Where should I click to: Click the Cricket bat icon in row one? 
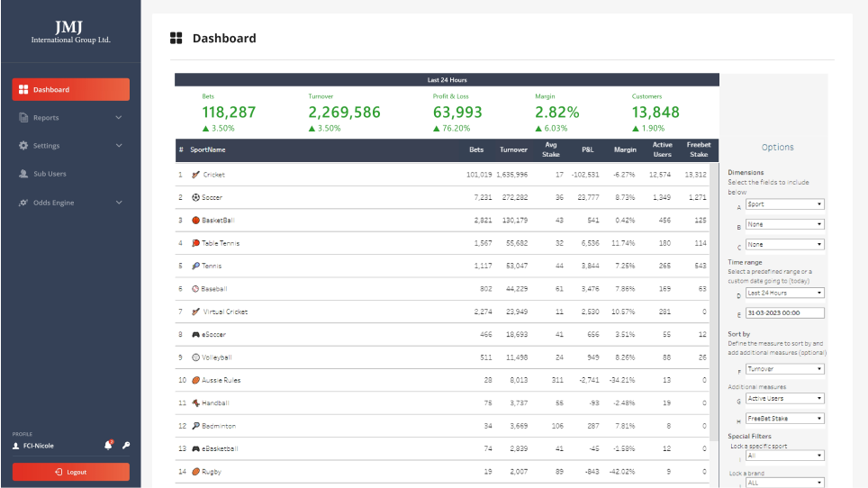tap(195, 175)
